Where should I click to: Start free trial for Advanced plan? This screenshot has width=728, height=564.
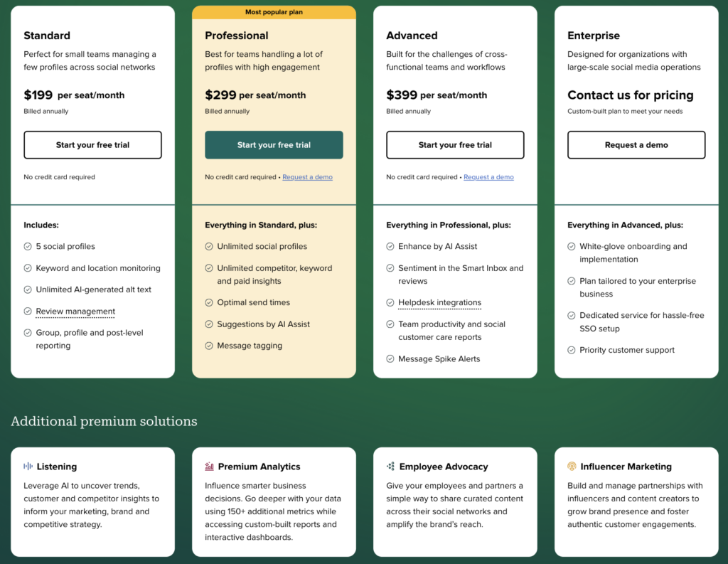tap(455, 145)
